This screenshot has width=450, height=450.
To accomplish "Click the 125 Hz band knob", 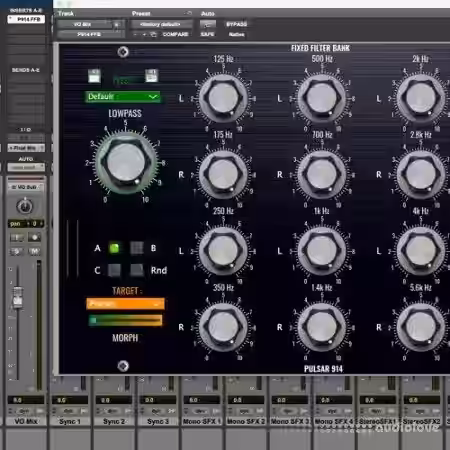I will pos(223,98).
